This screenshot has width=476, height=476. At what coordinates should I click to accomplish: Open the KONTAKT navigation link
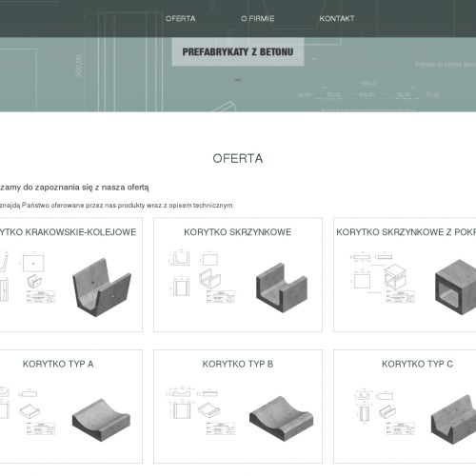click(x=337, y=18)
